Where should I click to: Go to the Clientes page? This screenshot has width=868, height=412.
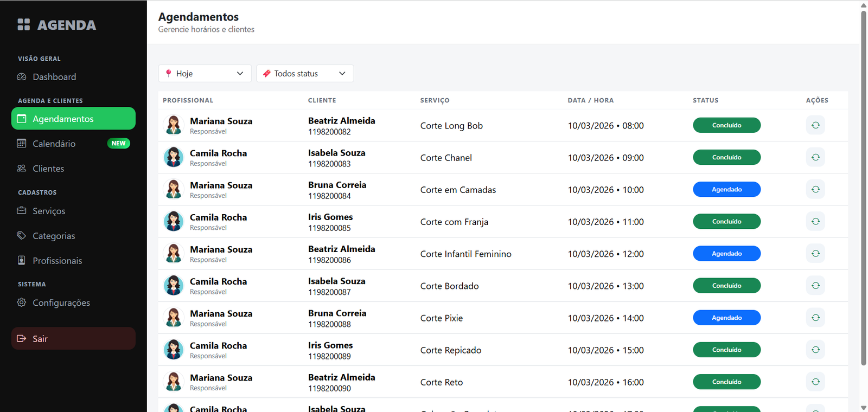click(x=48, y=169)
